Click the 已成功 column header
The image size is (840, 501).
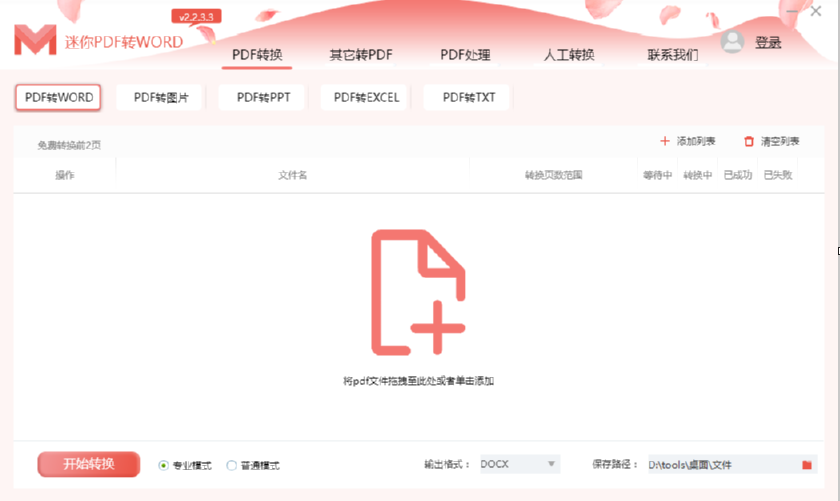point(738,175)
